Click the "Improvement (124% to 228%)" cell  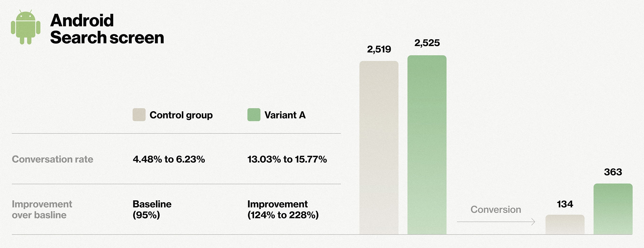283,210
